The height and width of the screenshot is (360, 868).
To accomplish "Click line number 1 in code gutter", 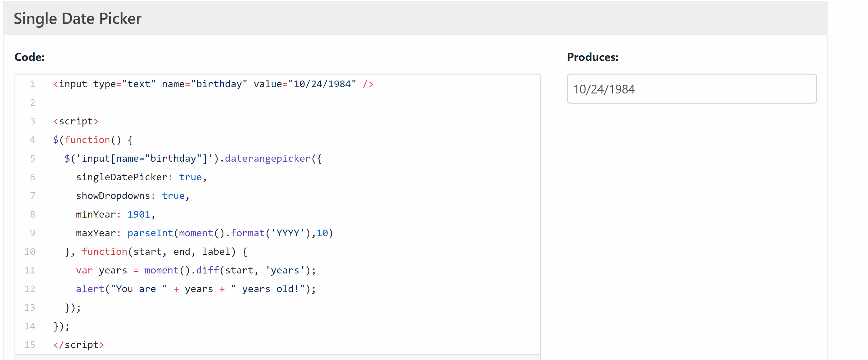I will coord(32,84).
